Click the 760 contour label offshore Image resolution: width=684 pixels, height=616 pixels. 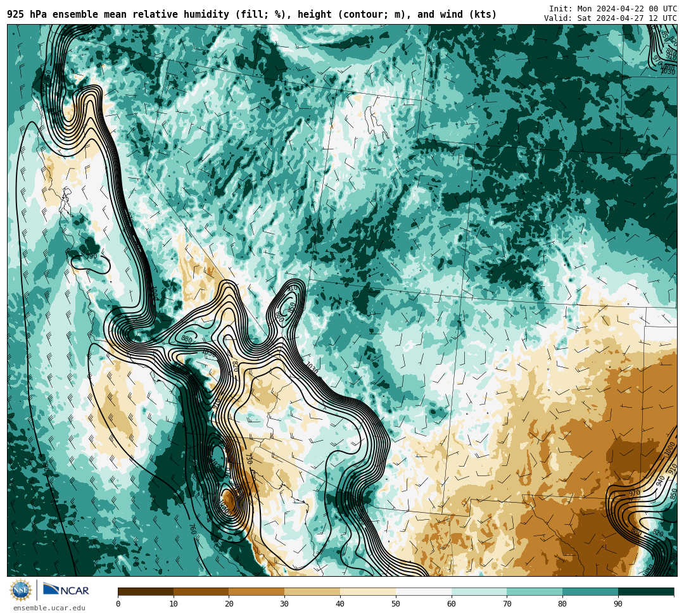pos(193,529)
